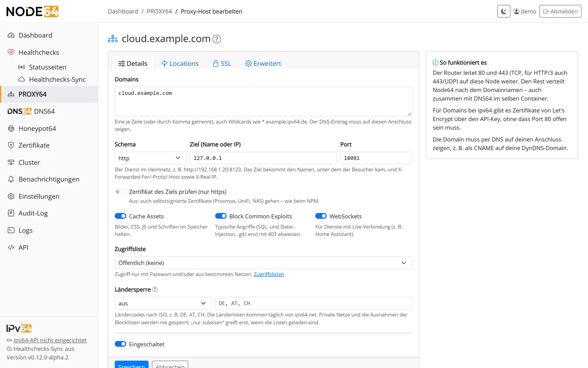This screenshot has height=368, width=588.
Task: Open the SSL tab
Action: [x=222, y=64]
